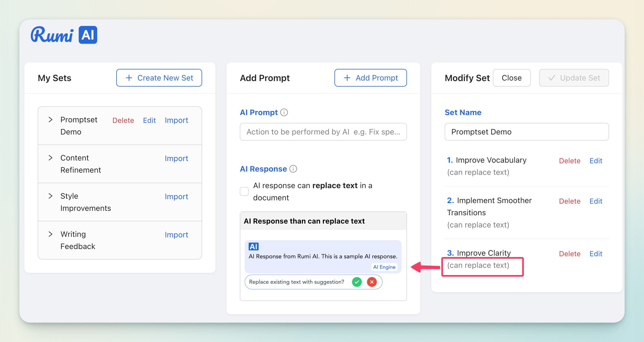Click the Rumi AI logo
Screen dimensions: 644x342
[64, 35]
